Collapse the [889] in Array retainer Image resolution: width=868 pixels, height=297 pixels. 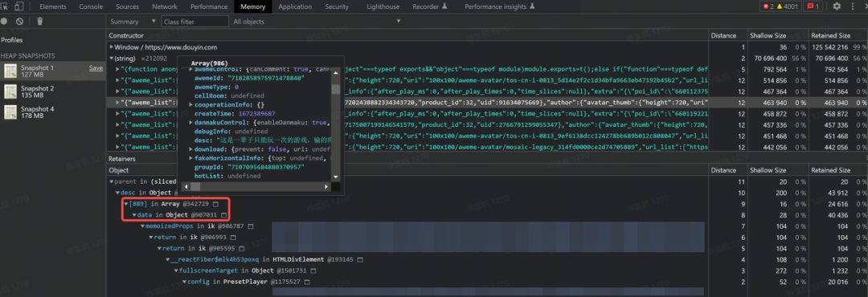(x=125, y=204)
